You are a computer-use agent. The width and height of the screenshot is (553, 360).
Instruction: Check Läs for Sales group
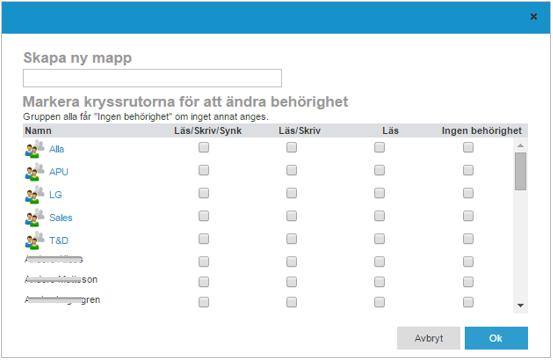379,216
